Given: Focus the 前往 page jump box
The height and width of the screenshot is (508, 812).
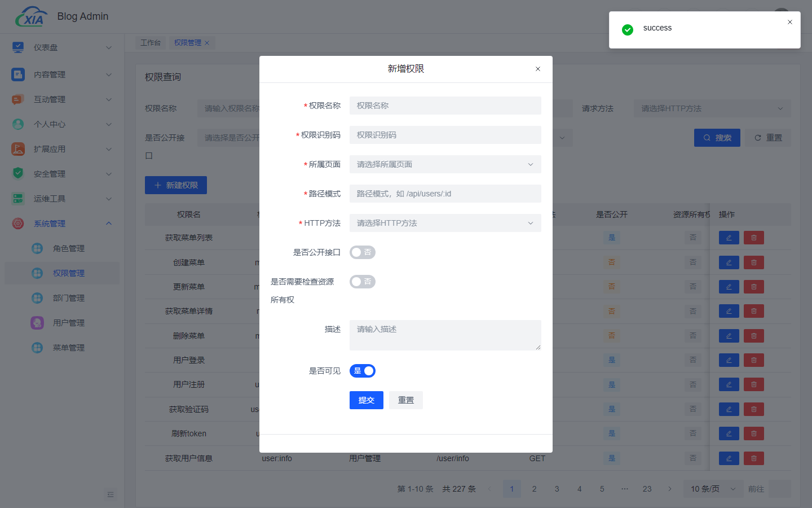Looking at the screenshot, I should (780, 489).
